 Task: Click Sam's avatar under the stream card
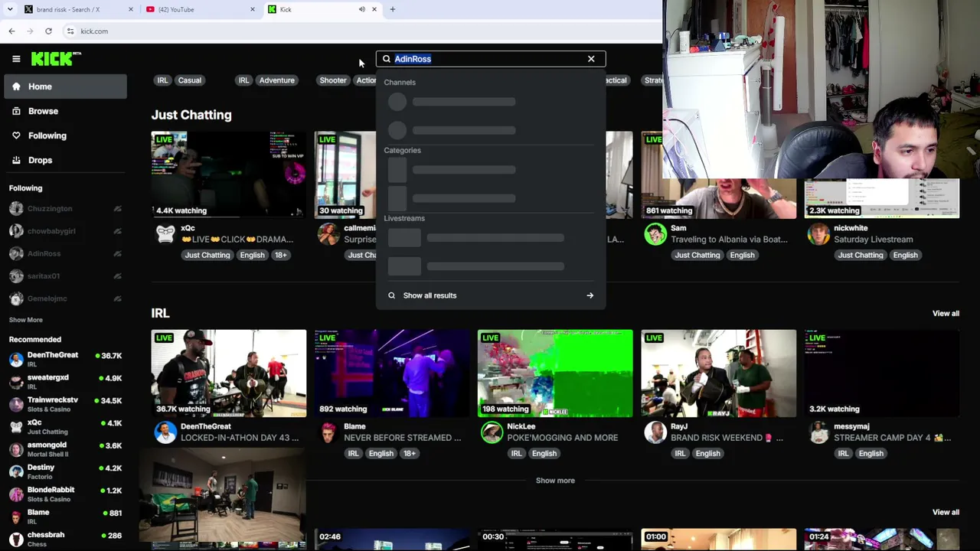655,234
